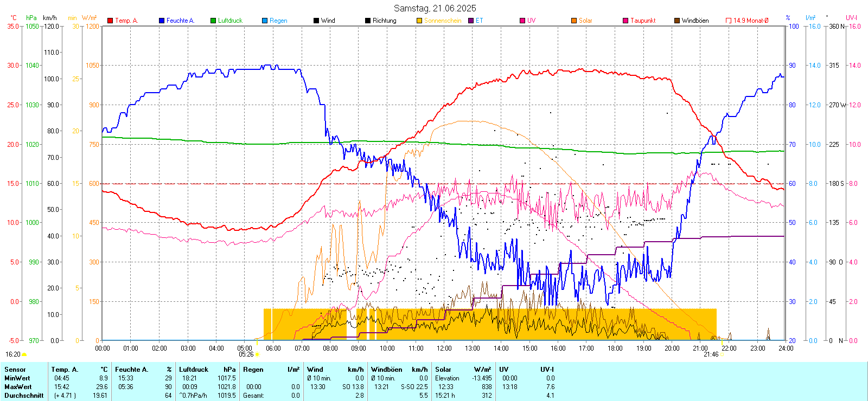Click the purple ET legend square
This screenshot has height=401, width=868.
tap(471, 21)
